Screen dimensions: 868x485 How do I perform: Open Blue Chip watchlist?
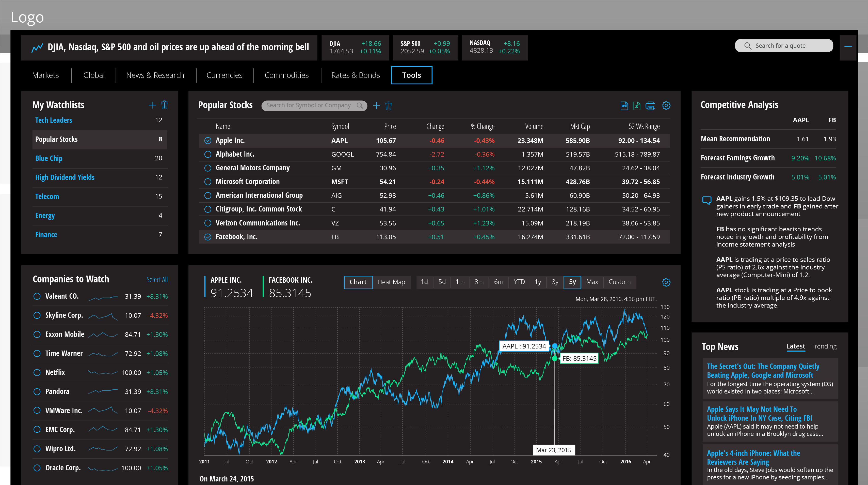49,159
